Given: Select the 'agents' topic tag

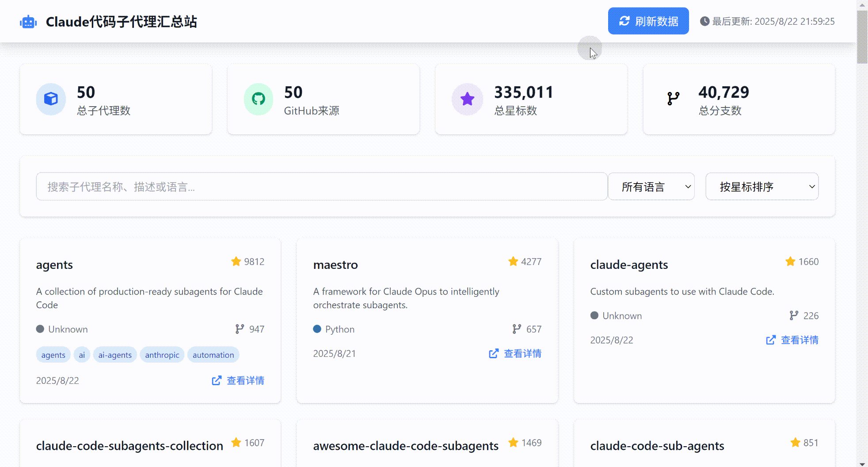Looking at the screenshot, I should coord(53,355).
